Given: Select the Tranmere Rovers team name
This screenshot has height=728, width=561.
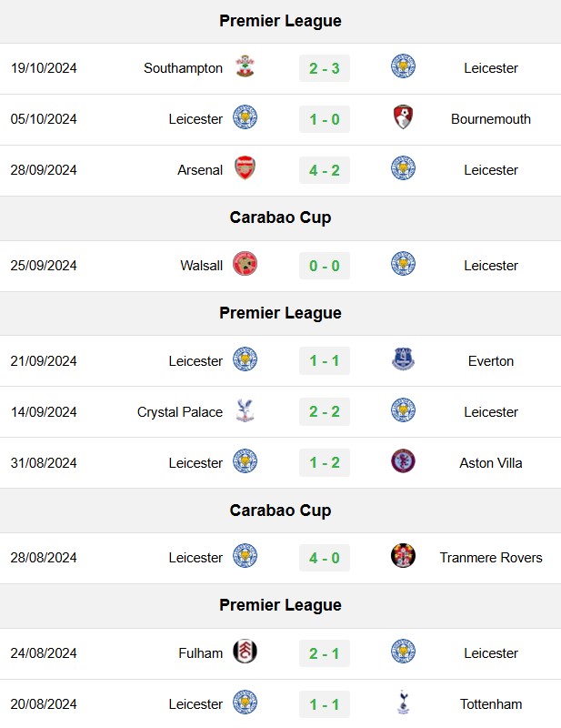Looking at the screenshot, I should pyautogui.click(x=491, y=557).
